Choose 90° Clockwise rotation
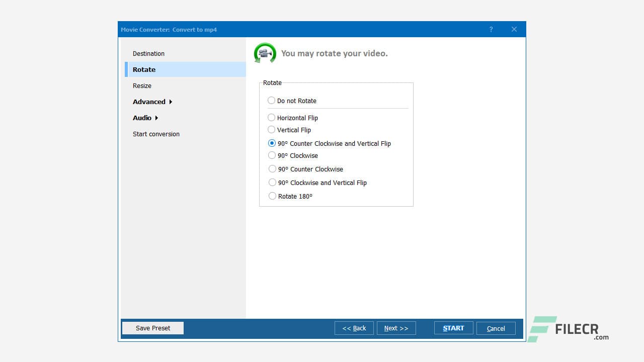Screen dimensions: 644x362 [272, 155]
